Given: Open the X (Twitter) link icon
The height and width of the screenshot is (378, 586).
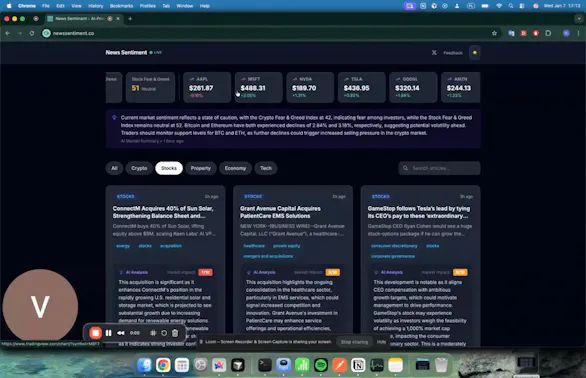Looking at the screenshot, I should pyautogui.click(x=434, y=53).
